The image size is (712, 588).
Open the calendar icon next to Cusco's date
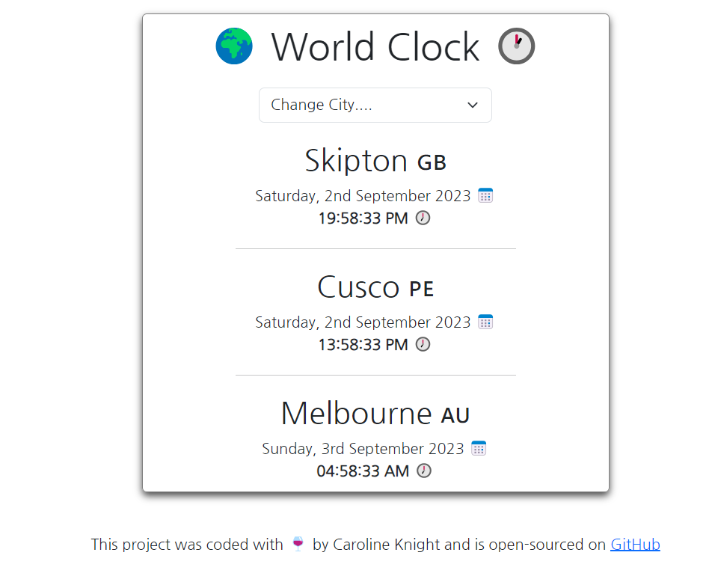pyautogui.click(x=485, y=322)
